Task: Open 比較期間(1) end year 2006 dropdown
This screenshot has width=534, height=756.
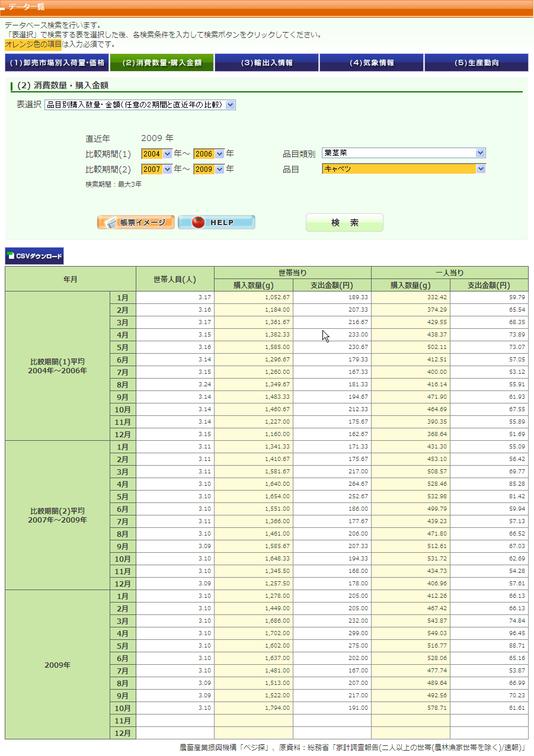Action: (x=209, y=153)
